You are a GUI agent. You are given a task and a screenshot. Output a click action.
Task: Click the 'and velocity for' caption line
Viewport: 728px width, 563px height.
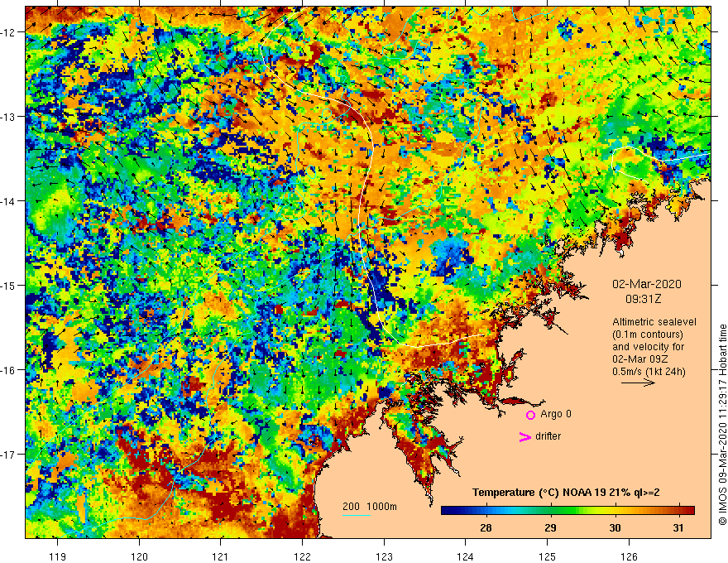(x=648, y=347)
